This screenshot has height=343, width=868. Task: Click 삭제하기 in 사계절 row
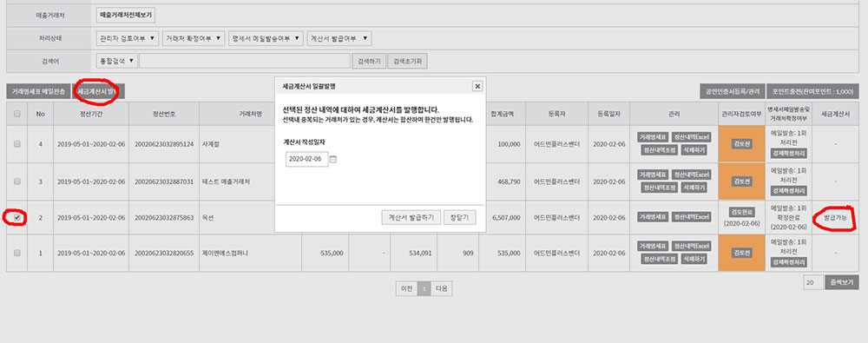pos(694,150)
